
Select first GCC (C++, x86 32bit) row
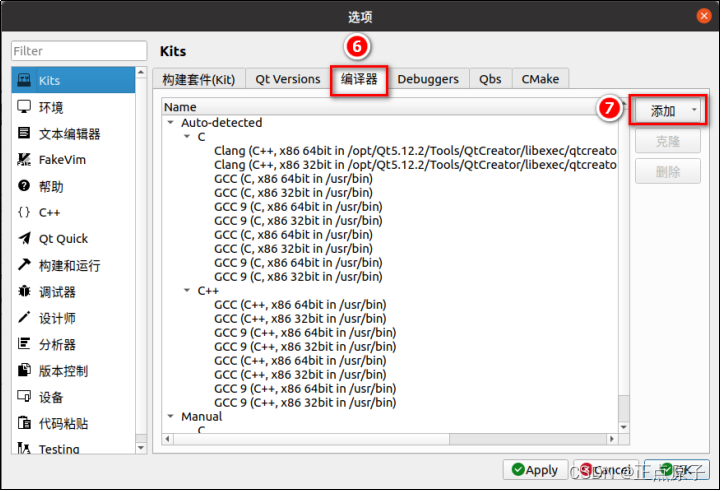coord(300,319)
